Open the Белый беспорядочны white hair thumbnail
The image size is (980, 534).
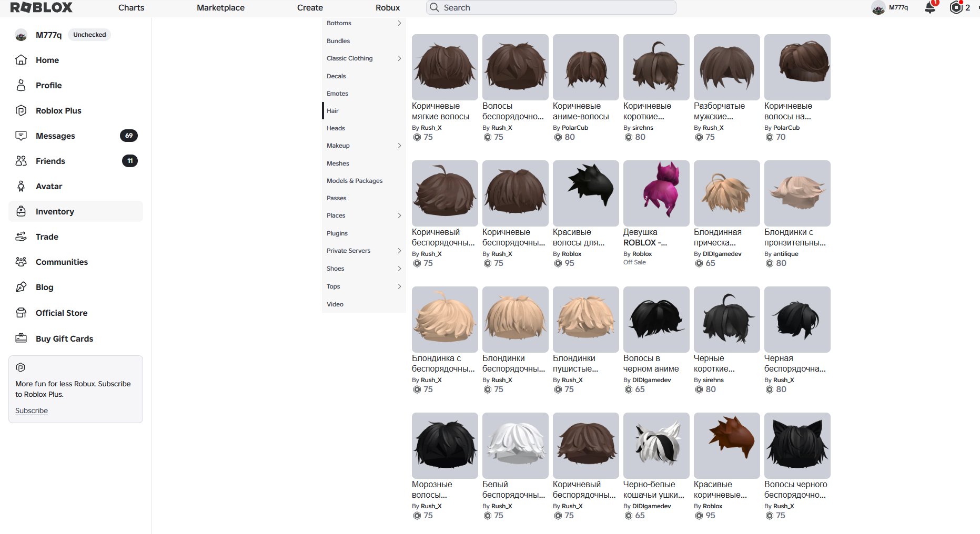(x=515, y=446)
